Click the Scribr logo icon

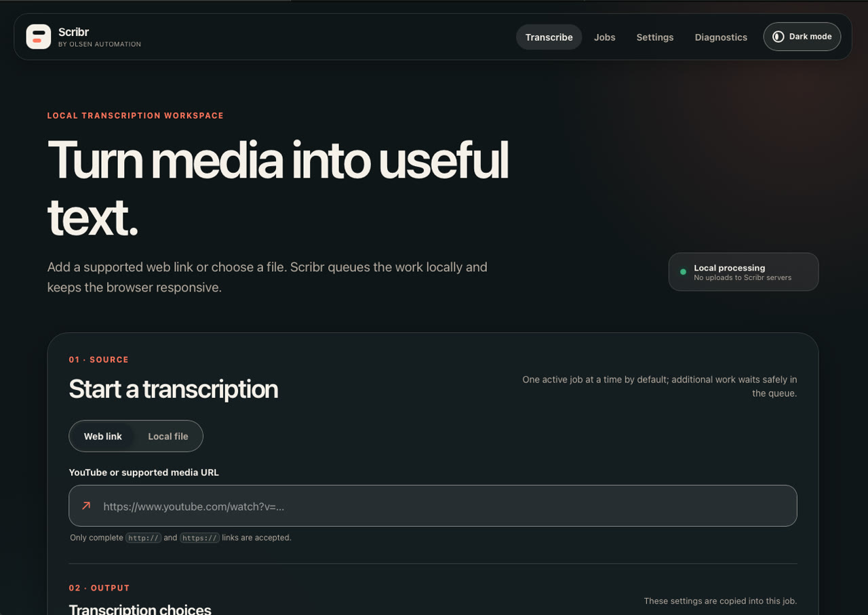39,37
